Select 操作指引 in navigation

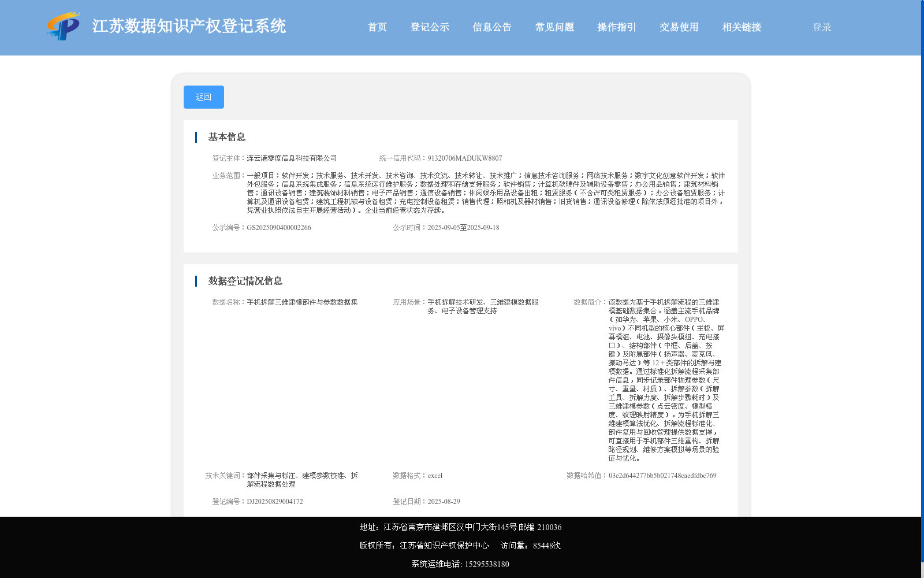(x=617, y=27)
